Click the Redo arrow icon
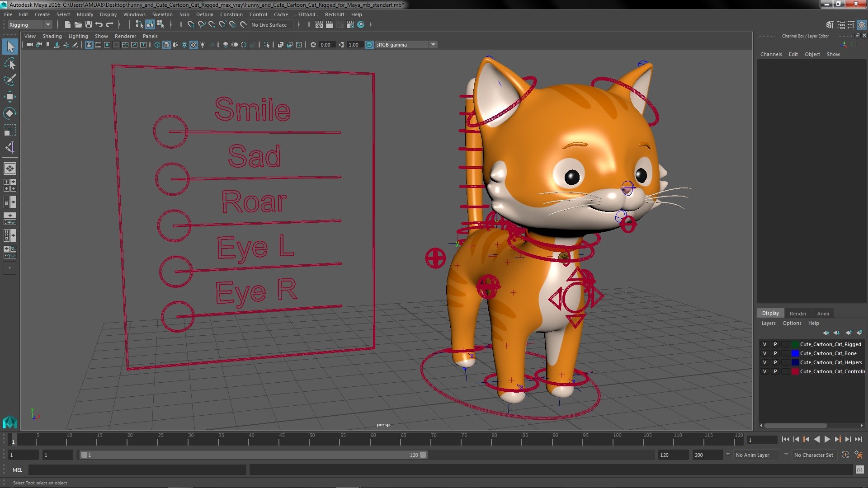This screenshot has width=868, height=488. pos(109,25)
